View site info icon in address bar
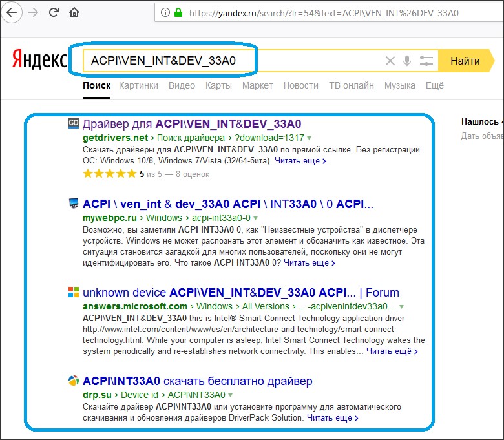504x440 pixels. point(165,12)
